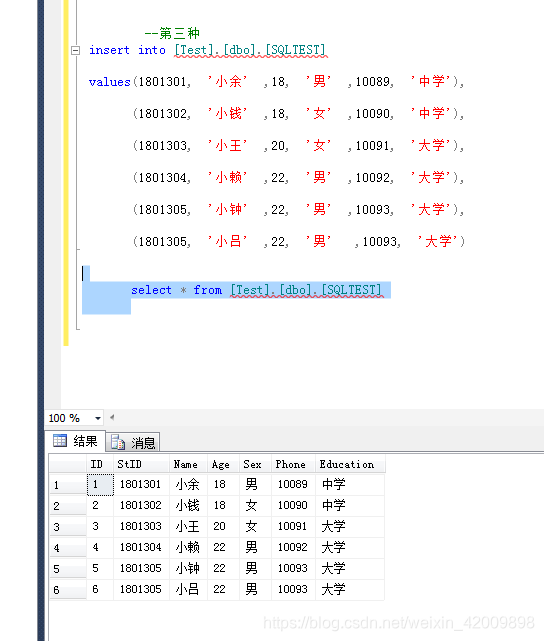Viewport: 544px width, 641px height.
Task: Click StID cell 1801304
Action: point(141,548)
